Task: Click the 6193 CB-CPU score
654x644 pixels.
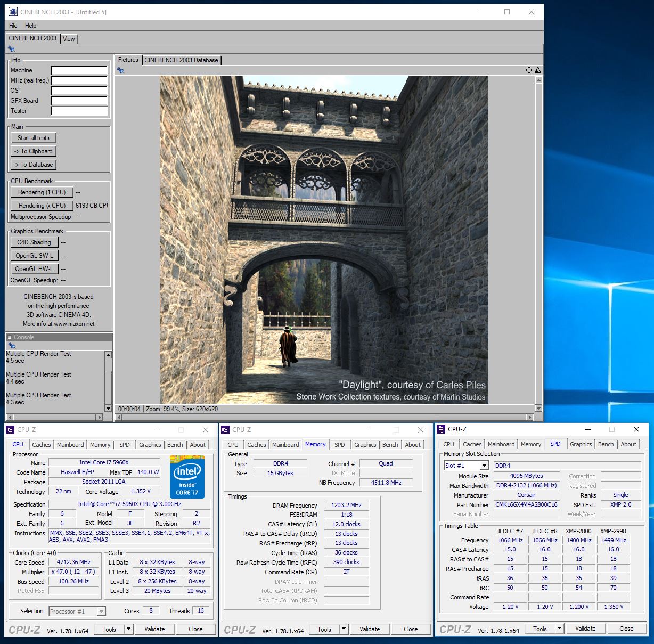Action: (x=92, y=206)
